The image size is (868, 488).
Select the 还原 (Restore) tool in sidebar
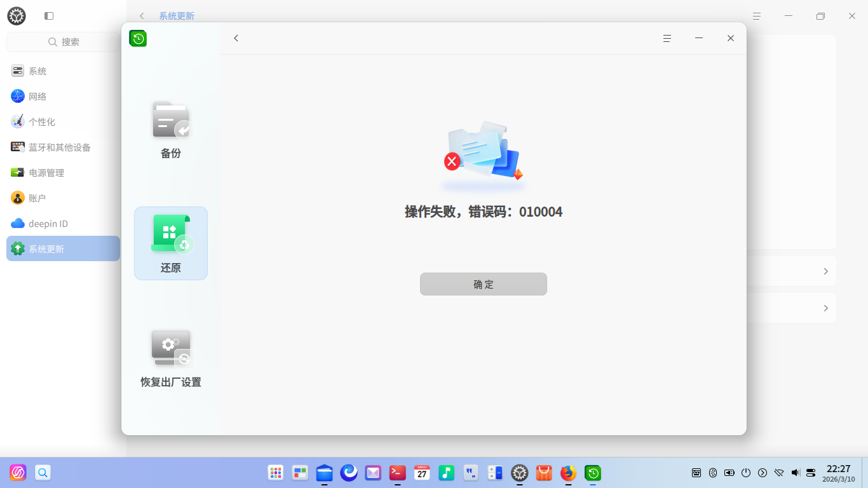click(x=170, y=243)
